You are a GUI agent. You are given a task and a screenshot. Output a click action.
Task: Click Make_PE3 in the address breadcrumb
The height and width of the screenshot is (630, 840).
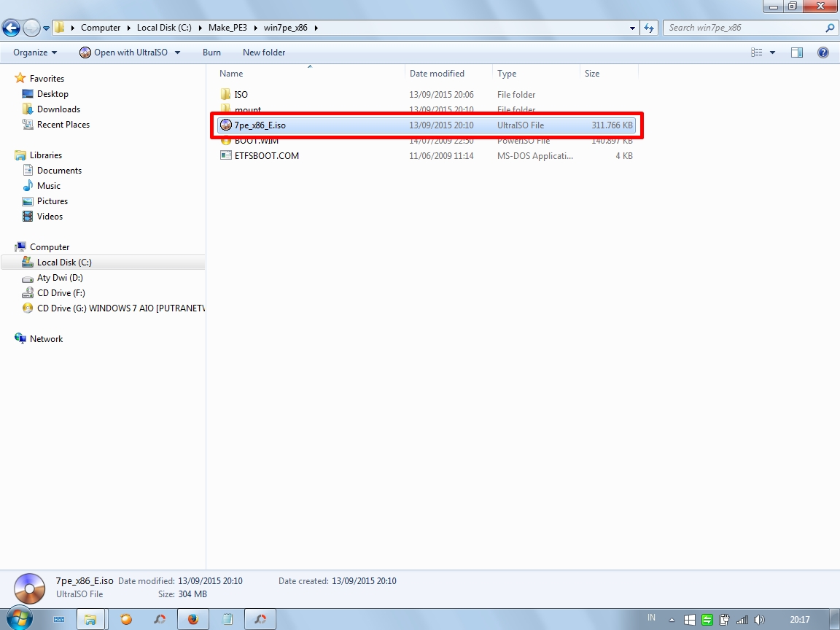coord(227,28)
